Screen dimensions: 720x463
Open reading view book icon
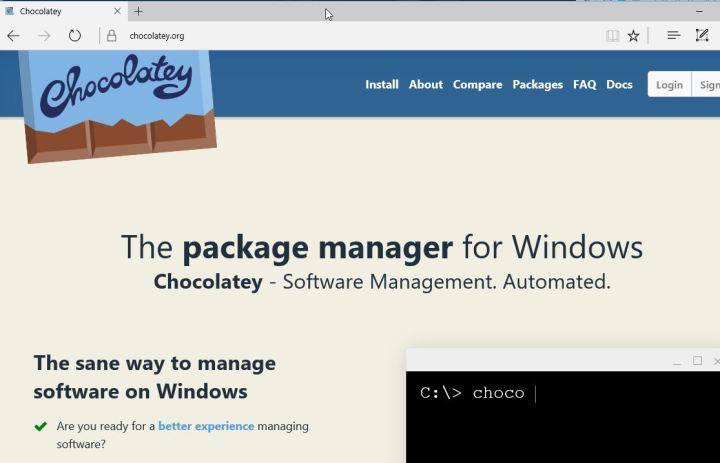(x=612, y=35)
